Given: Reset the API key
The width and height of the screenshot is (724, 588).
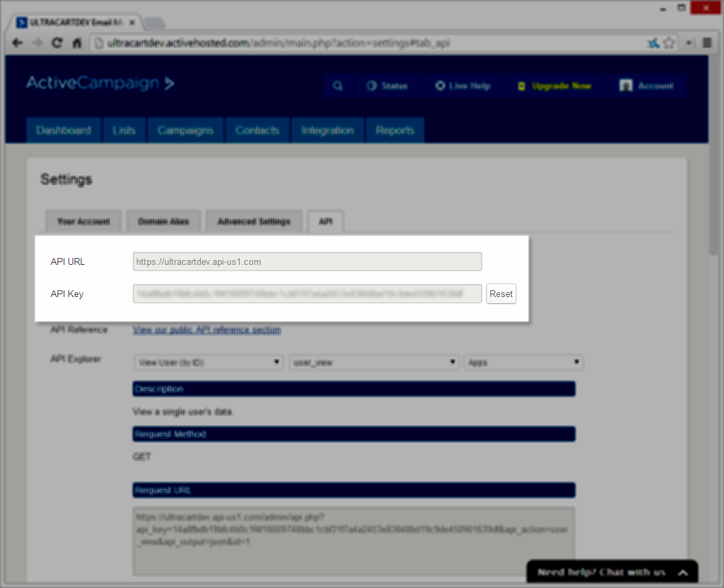Looking at the screenshot, I should (501, 294).
